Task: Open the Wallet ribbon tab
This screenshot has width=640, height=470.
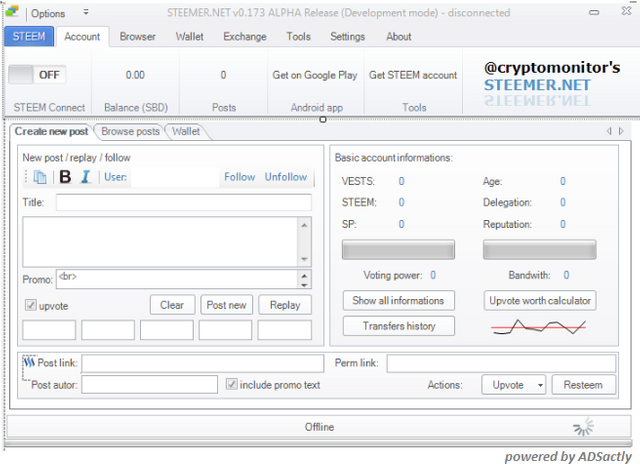Action: (189, 37)
